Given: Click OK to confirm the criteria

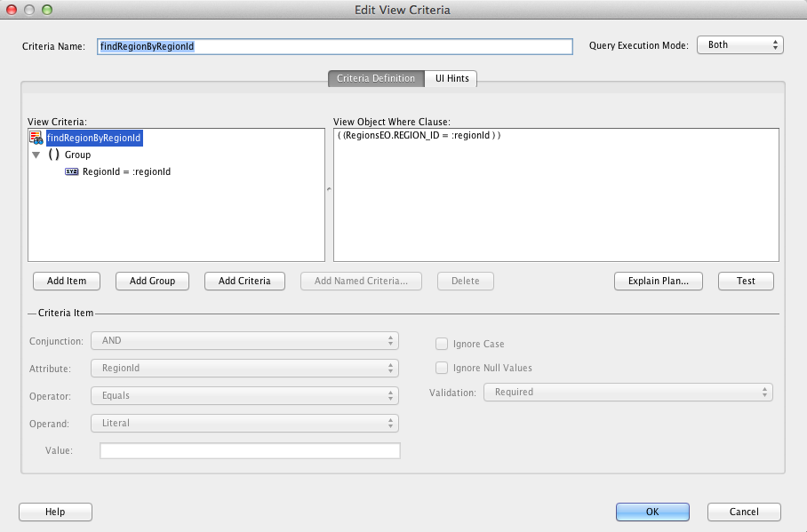Looking at the screenshot, I should pyautogui.click(x=652, y=512).
